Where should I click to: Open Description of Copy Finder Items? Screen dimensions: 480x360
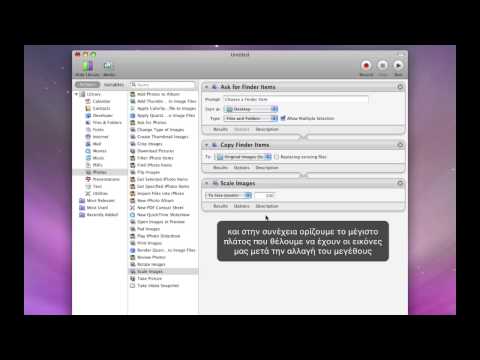coord(267,168)
